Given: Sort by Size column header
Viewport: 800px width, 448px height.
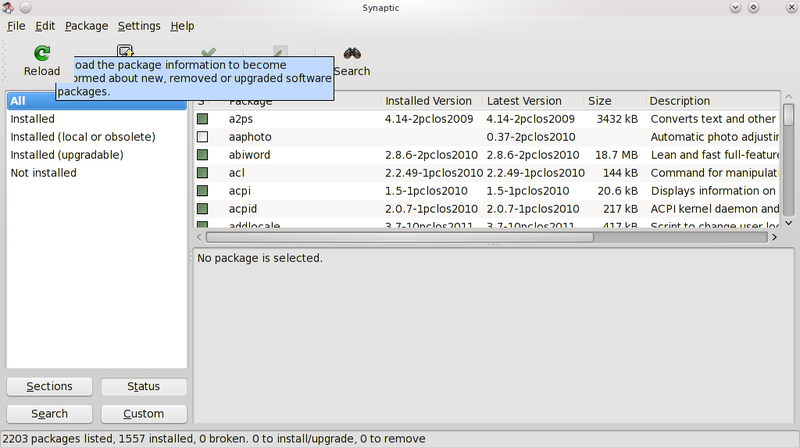Looking at the screenshot, I should tap(614, 101).
